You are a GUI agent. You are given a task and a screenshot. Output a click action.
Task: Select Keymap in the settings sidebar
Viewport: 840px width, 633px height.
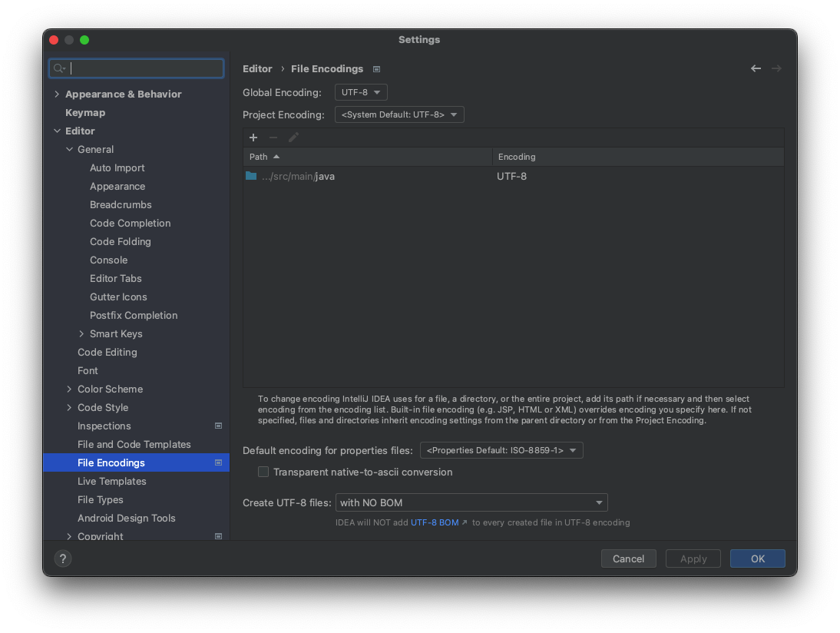(x=85, y=112)
